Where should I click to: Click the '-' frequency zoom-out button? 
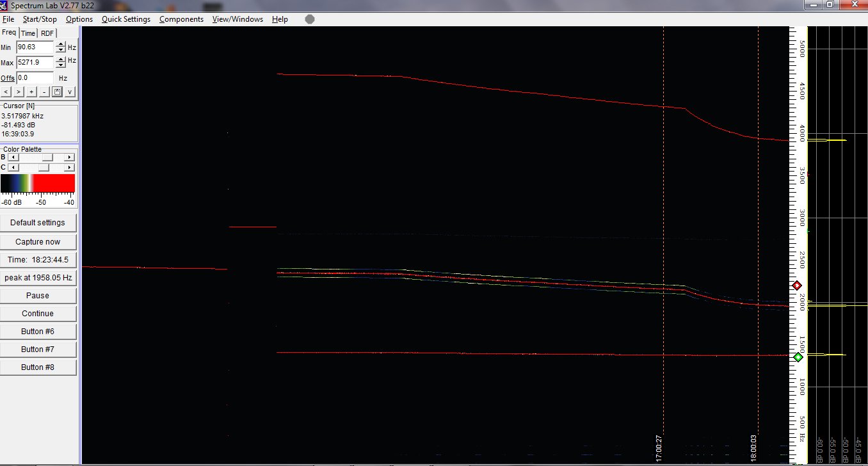pos(44,92)
